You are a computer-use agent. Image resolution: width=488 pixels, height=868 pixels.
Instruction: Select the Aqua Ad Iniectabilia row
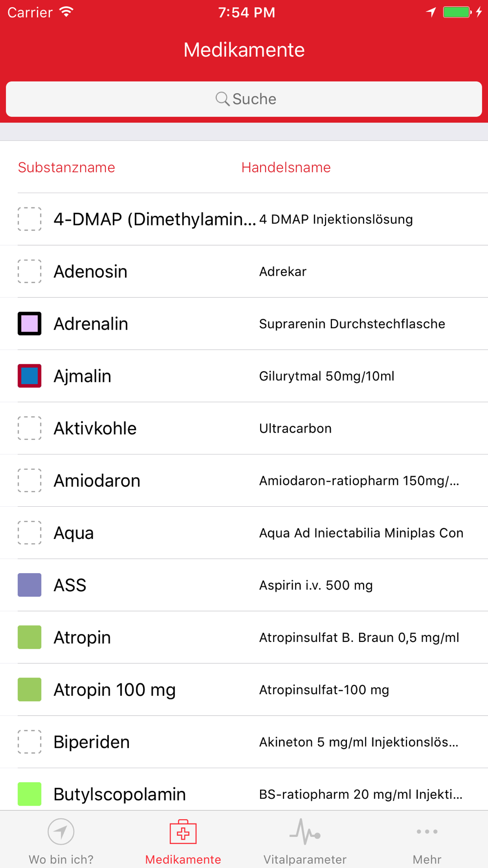[244, 533]
